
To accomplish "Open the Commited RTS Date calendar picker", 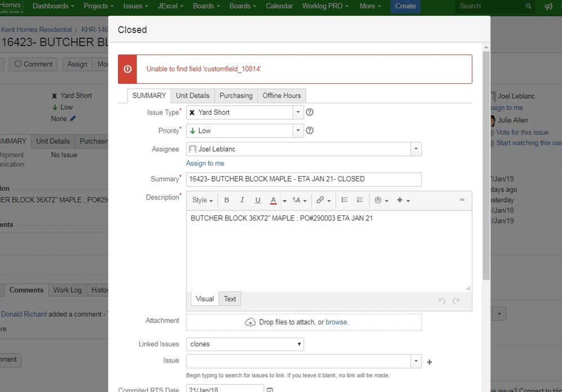I will click(269, 389).
